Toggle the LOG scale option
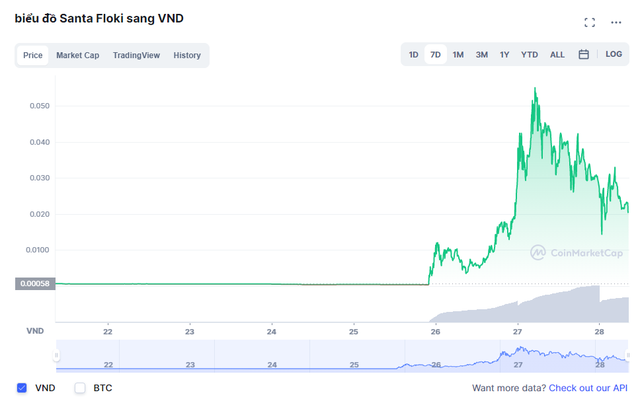640x413 pixels. [613, 54]
